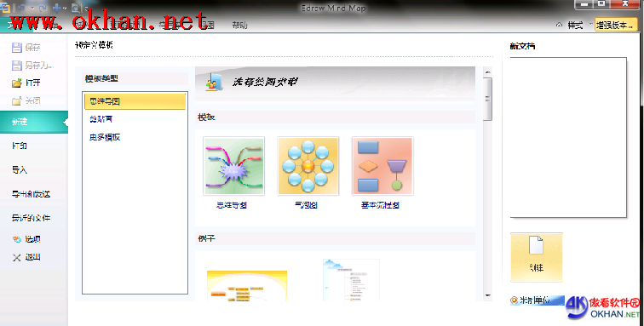Click the Redo arrow in title bar
Viewport: 644px width, 326px height.
pyautogui.click(x=43, y=9)
